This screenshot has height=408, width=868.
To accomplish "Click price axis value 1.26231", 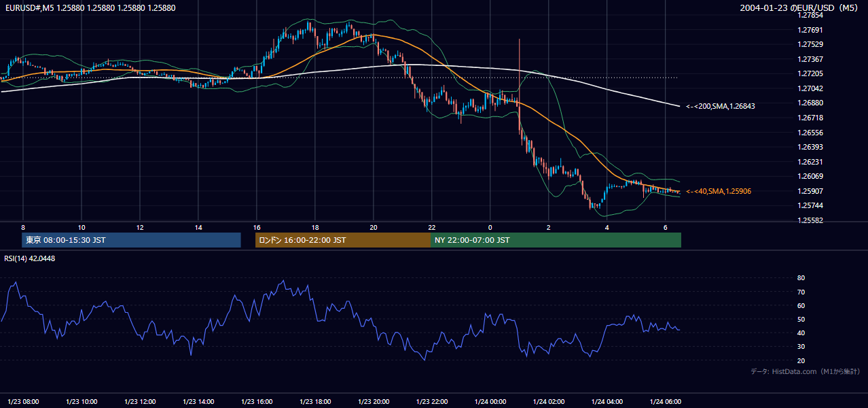I will click(810, 162).
